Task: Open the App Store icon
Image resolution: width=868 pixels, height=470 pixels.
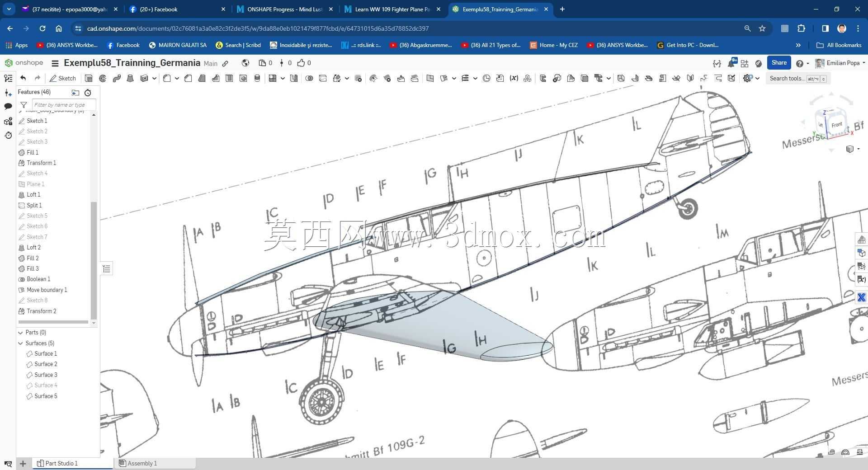Action: [x=745, y=63]
